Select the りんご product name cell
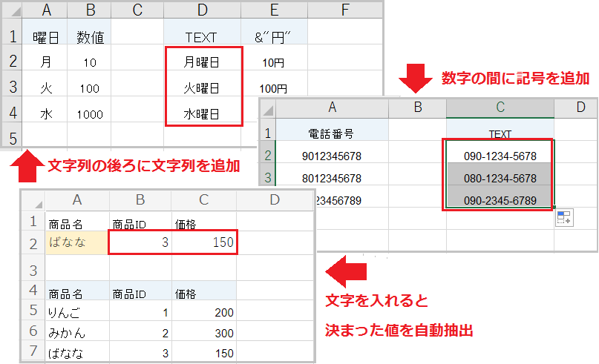This screenshot has width=599, height=364. (x=76, y=312)
